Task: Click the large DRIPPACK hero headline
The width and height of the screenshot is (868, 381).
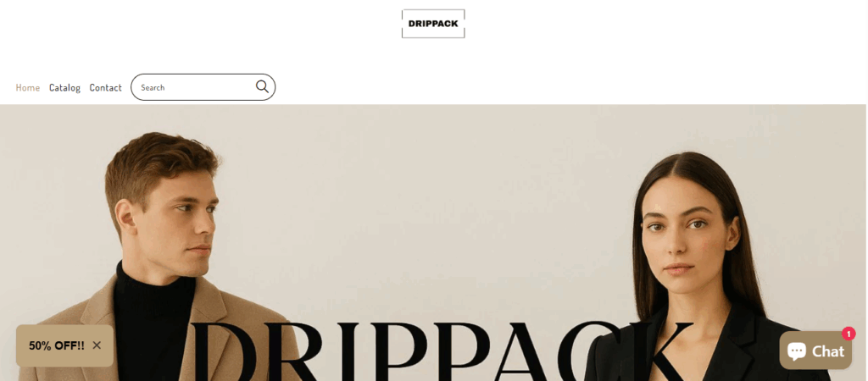Action: tap(440, 351)
